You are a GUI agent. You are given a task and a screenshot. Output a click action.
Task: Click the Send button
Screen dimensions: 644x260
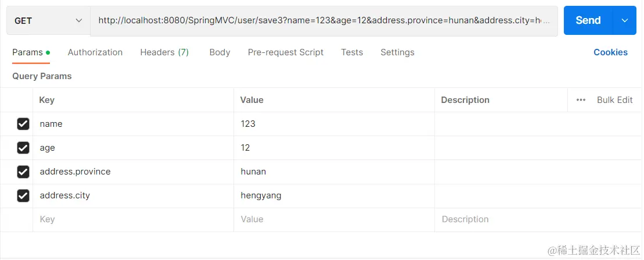588,20
